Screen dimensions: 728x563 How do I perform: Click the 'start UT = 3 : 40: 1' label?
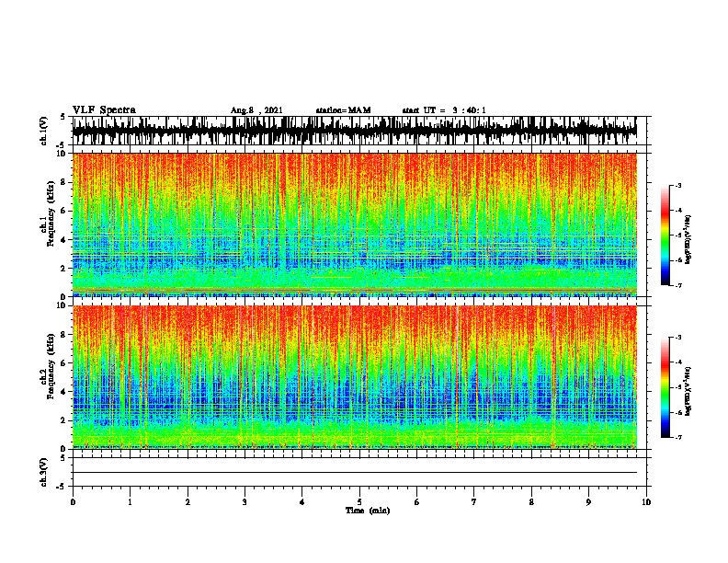click(x=444, y=110)
